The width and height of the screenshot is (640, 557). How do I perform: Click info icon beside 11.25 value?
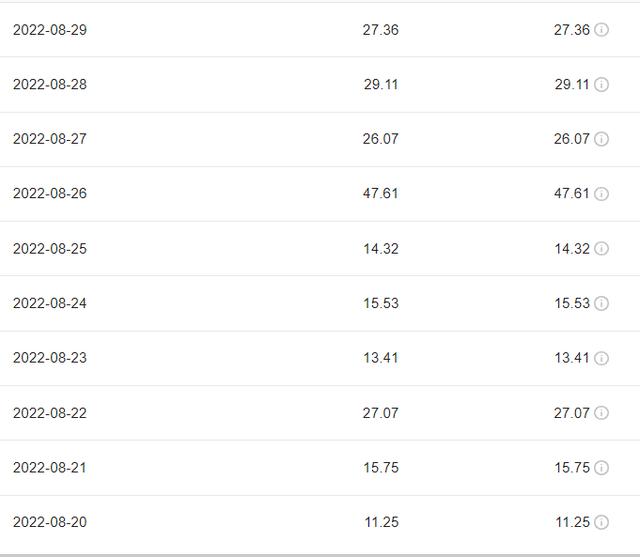click(601, 522)
